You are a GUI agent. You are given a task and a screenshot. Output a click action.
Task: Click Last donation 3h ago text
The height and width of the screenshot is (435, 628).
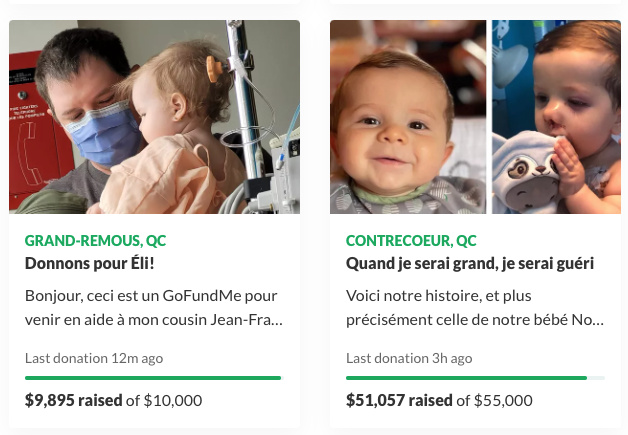point(409,358)
